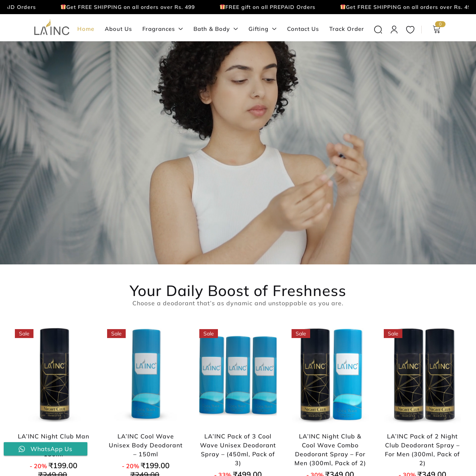Open Night Club & Cool Wave Combo image
This screenshot has height=476, width=476.
(x=330, y=375)
